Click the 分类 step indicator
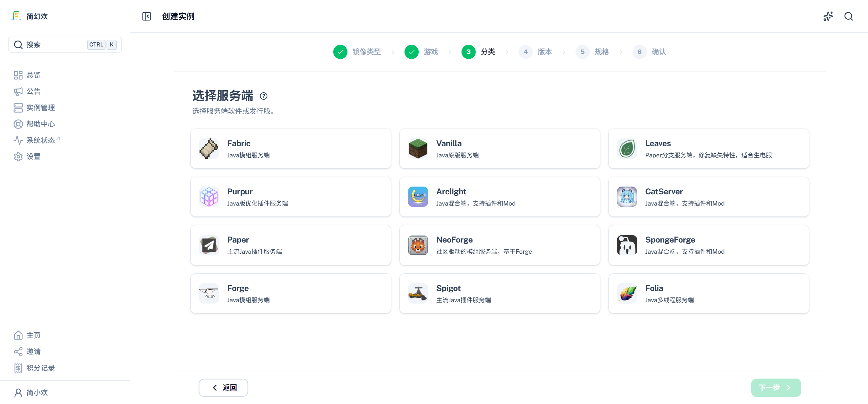This screenshot has height=404, width=868. [478, 52]
